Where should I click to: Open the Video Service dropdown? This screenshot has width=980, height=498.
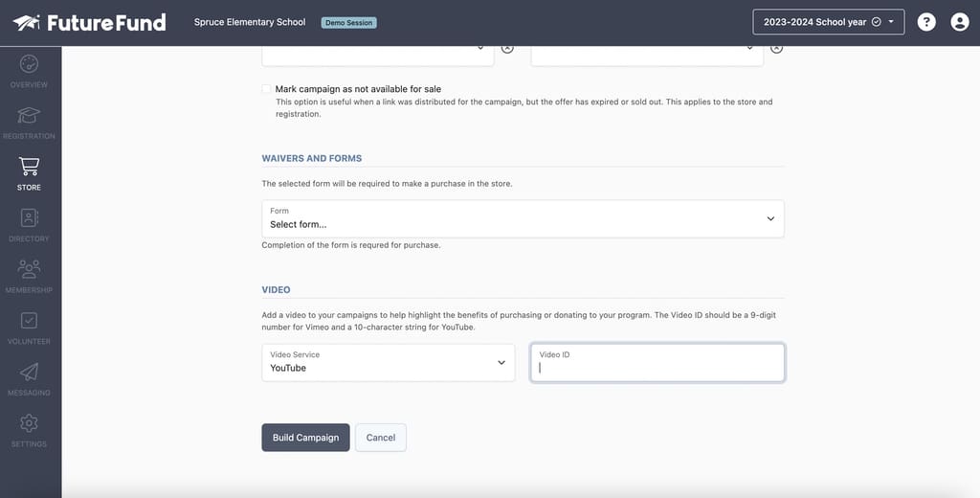tap(389, 363)
